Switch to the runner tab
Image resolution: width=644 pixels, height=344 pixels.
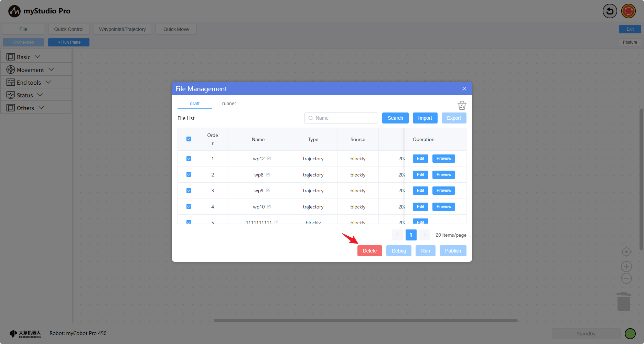229,104
